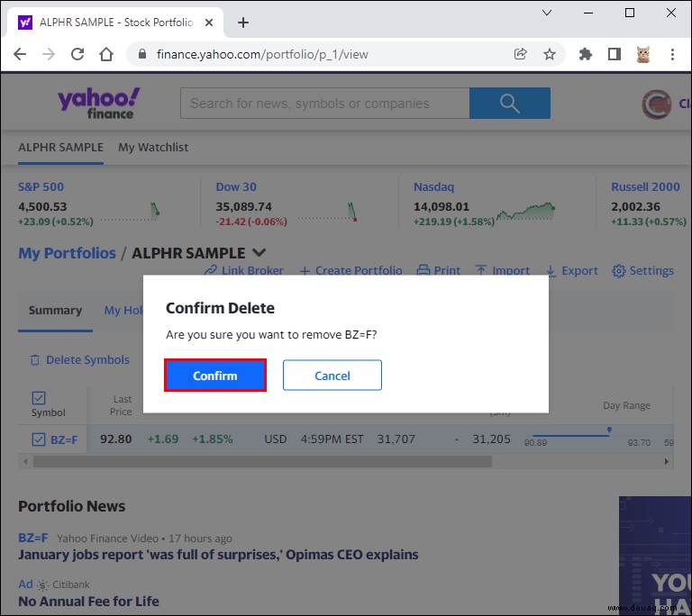This screenshot has width=692, height=616.
Task: Toggle the browser side panel icon
Action: click(x=615, y=54)
